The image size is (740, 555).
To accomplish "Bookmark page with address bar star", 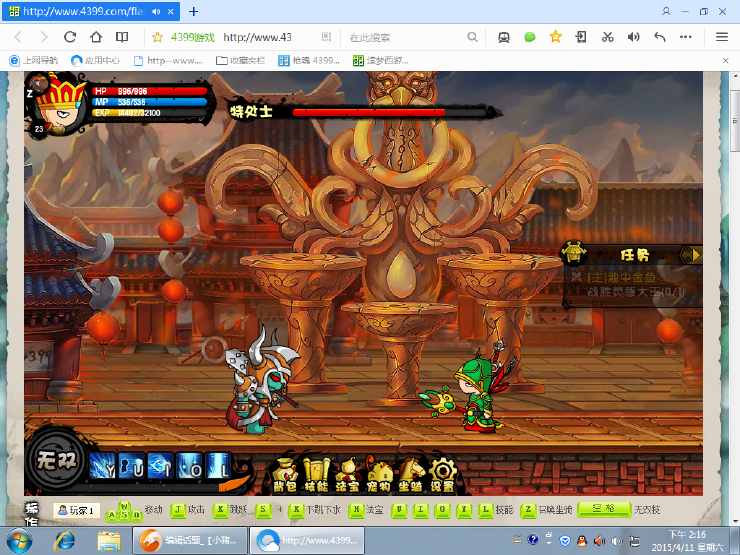I will (157, 37).
